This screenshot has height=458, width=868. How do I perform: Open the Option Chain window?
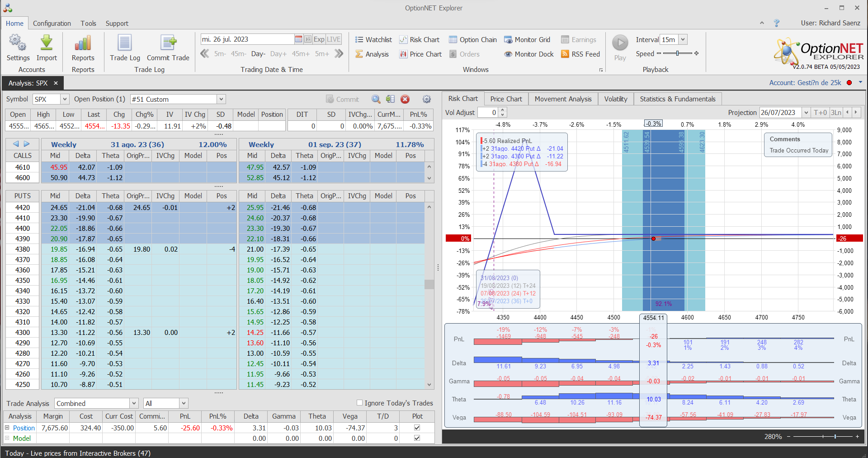(473, 40)
